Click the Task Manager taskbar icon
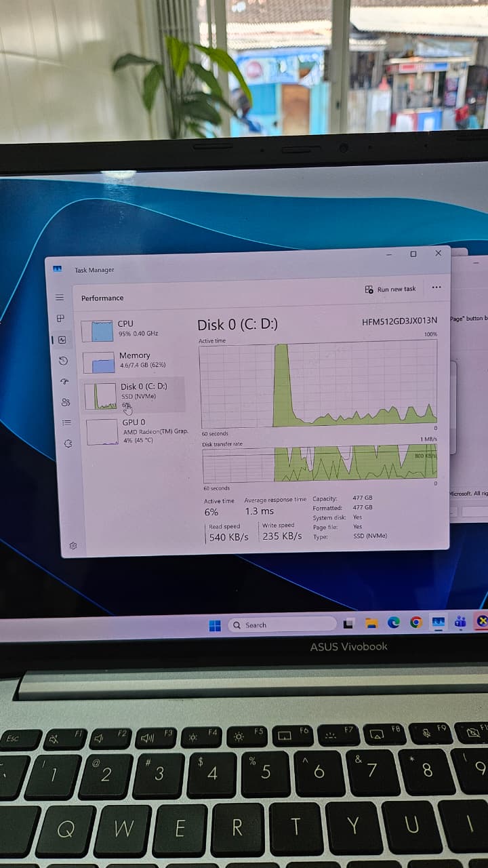The height and width of the screenshot is (868, 488). coord(439,621)
